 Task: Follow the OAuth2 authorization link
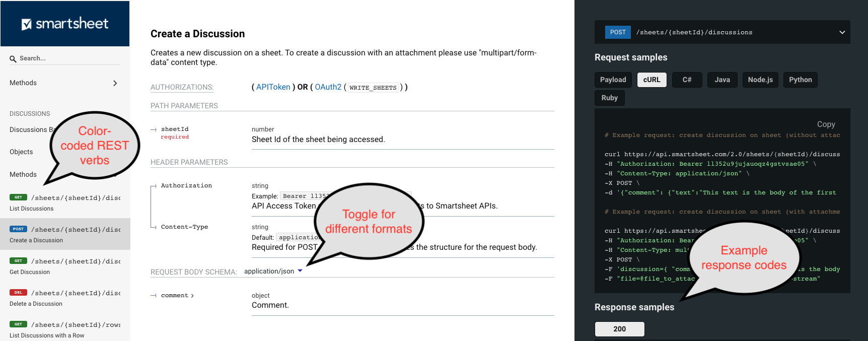point(328,87)
